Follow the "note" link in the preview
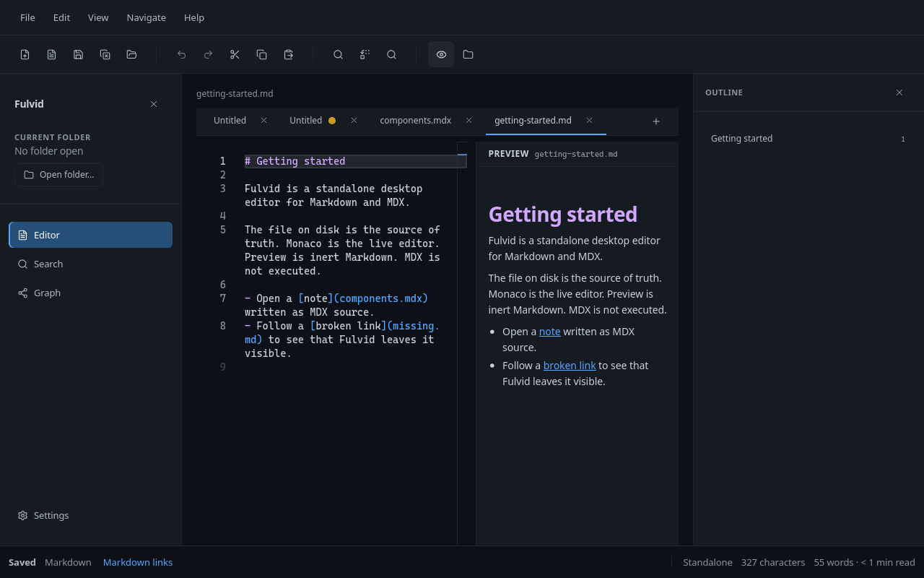The image size is (924, 578). point(549,332)
